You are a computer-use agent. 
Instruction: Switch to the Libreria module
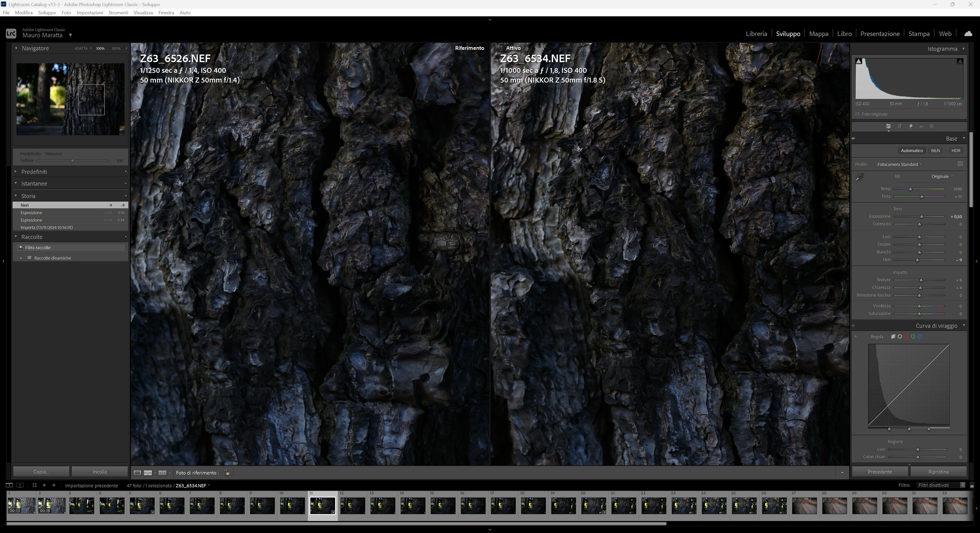click(756, 33)
